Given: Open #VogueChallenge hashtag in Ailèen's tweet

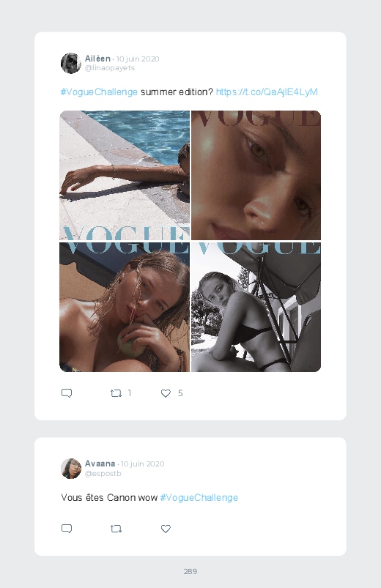Looking at the screenshot, I should pos(99,92).
